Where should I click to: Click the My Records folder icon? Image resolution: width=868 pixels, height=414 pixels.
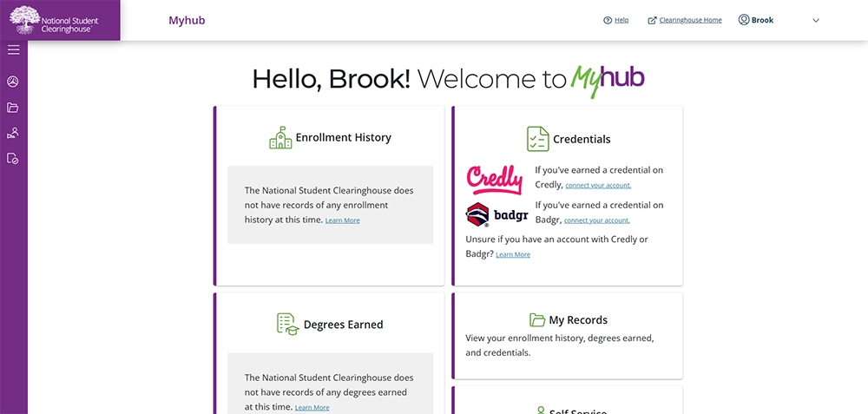[537, 320]
